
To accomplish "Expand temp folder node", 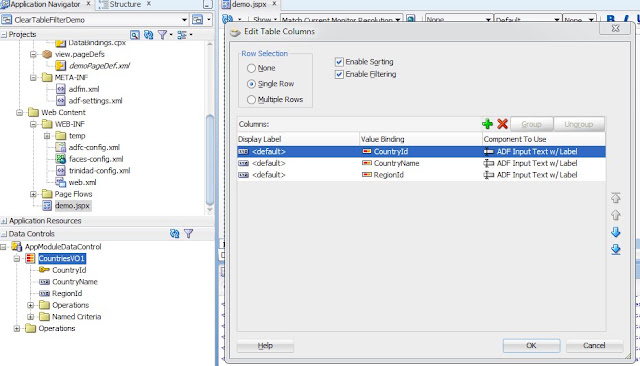I will click(47, 136).
